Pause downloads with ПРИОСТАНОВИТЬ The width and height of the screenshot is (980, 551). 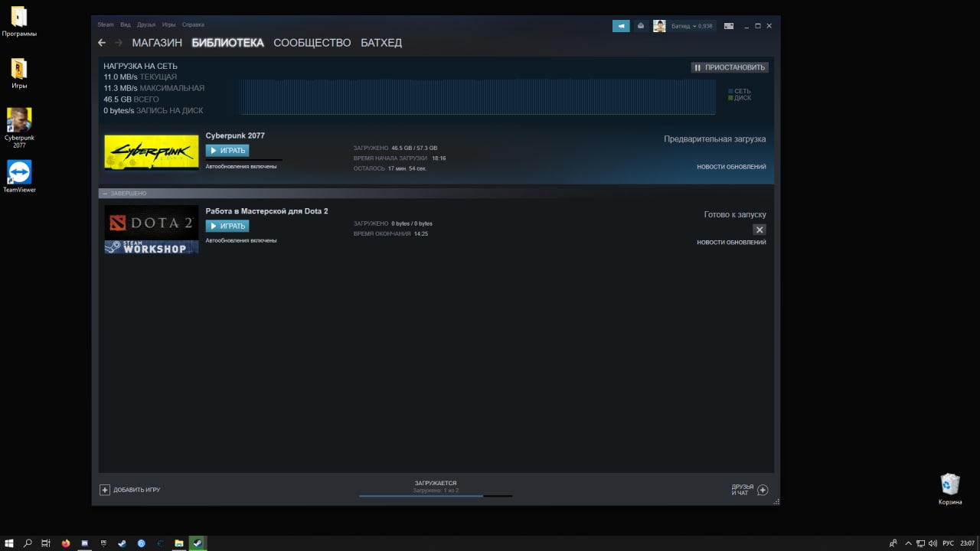click(x=730, y=67)
